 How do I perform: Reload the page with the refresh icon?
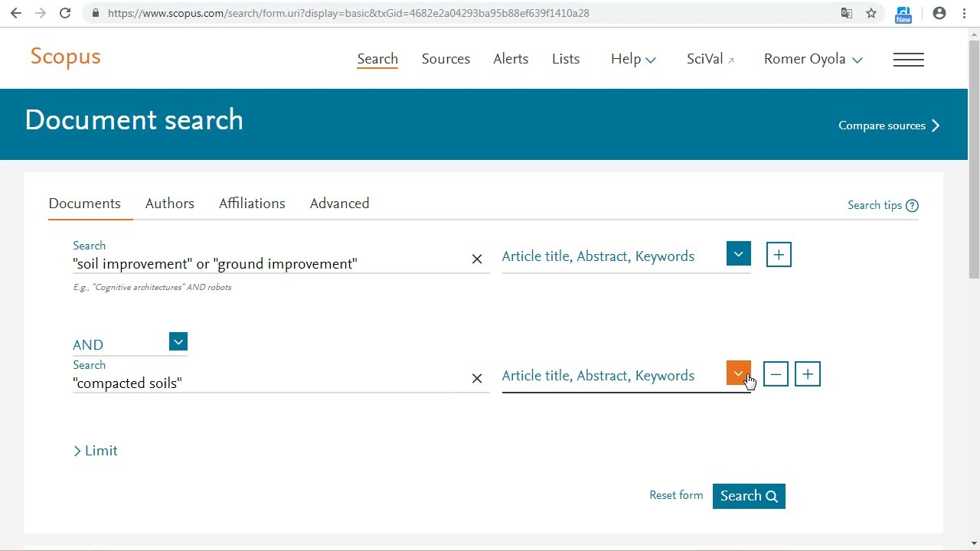tap(65, 13)
